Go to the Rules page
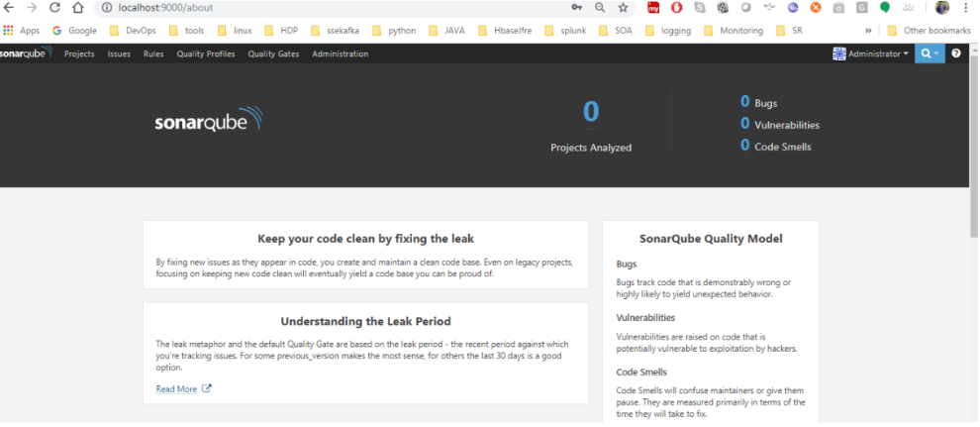Image resolution: width=980 pixels, height=427 pixels. pos(153,53)
